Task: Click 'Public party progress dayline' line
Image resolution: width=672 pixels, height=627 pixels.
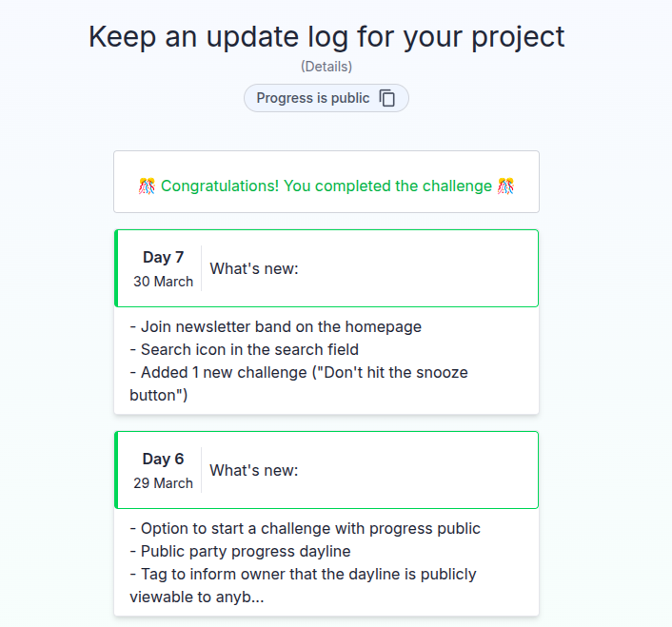Action: (x=246, y=551)
